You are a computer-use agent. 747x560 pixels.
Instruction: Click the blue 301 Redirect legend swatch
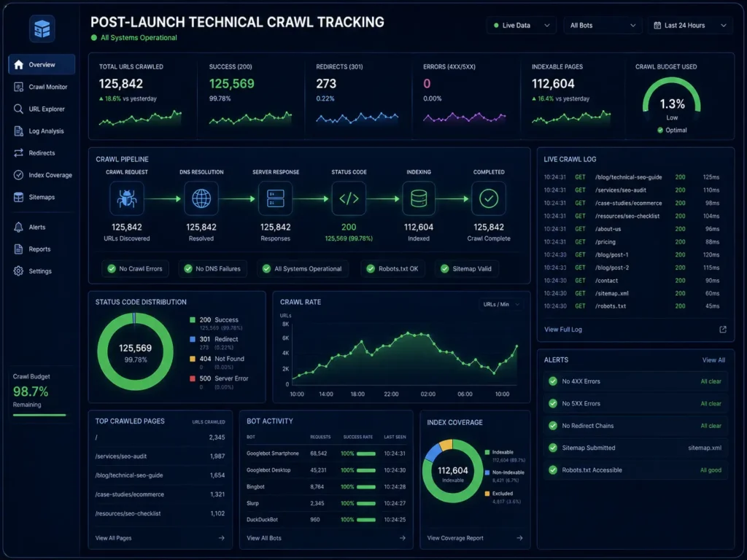pos(193,340)
